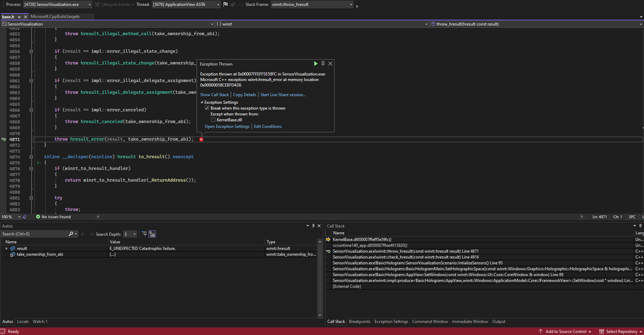
Task: Click the Copy Details link
Action: pyautogui.click(x=245, y=95)
